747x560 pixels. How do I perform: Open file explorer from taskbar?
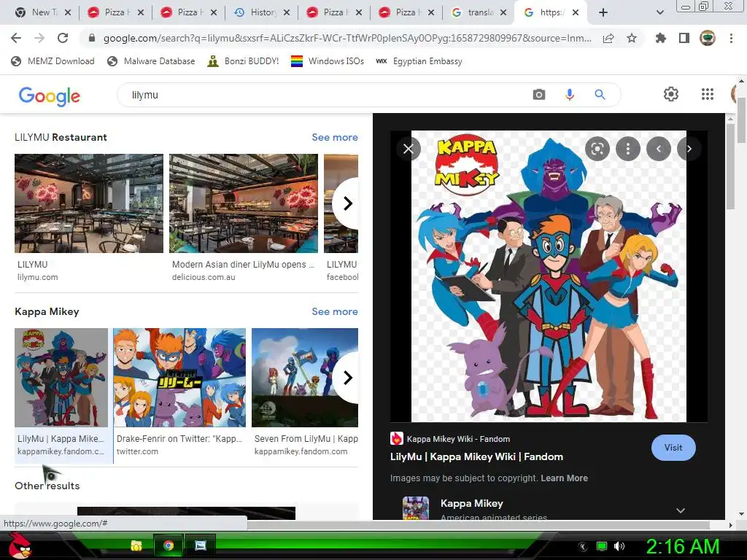[136, 546]
